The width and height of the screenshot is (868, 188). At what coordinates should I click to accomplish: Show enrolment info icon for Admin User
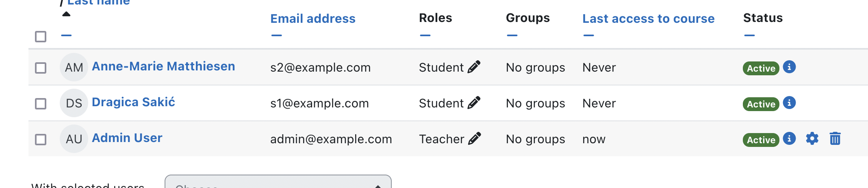789,138
